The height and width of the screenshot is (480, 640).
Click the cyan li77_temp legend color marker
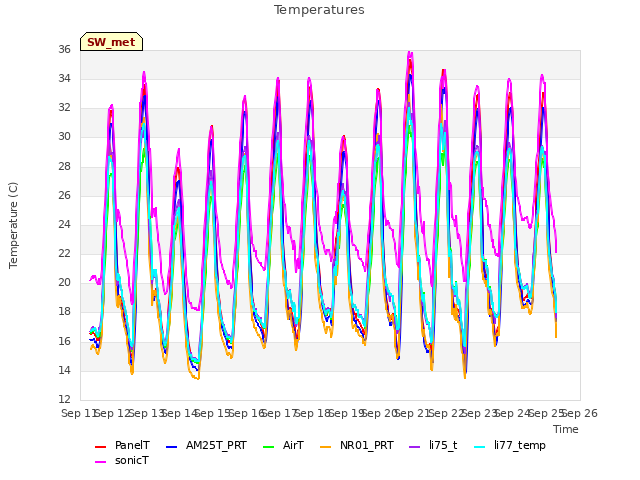[x=480, y=447]
